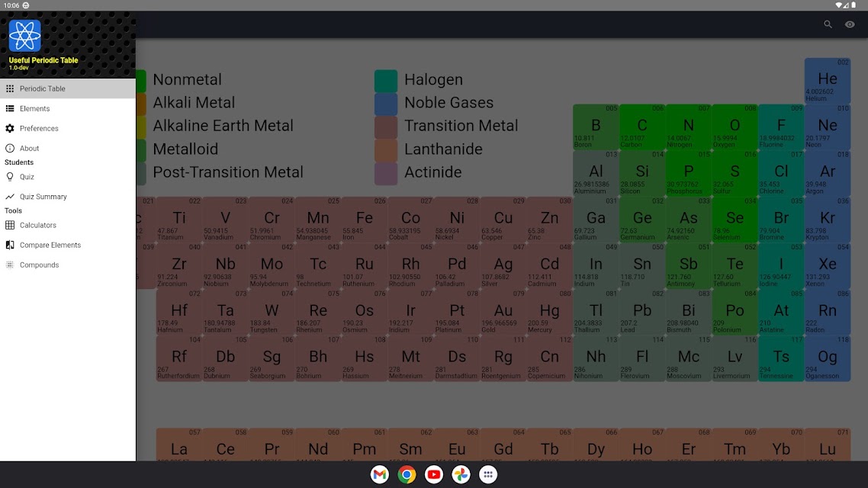Open Preferences from the drawer
Screen dimensions: 868x488
(x=68, y=128)
